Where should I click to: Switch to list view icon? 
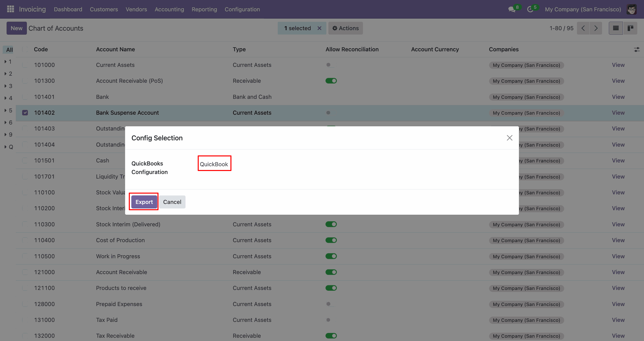(616, 28)
